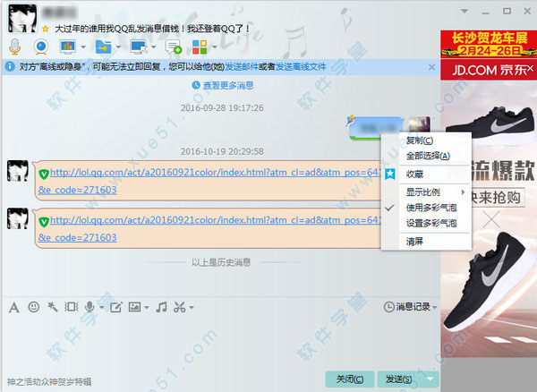Click the contact's signature text in the header

[x=153, y=29]
